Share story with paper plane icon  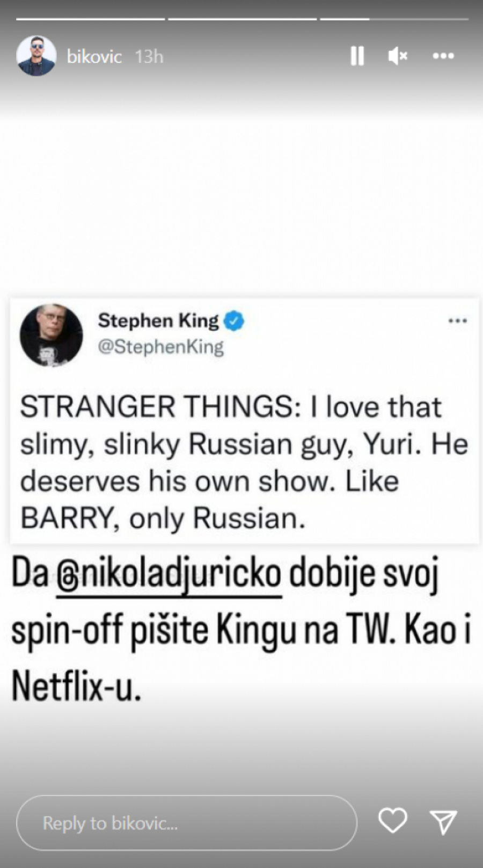[443, 822]
